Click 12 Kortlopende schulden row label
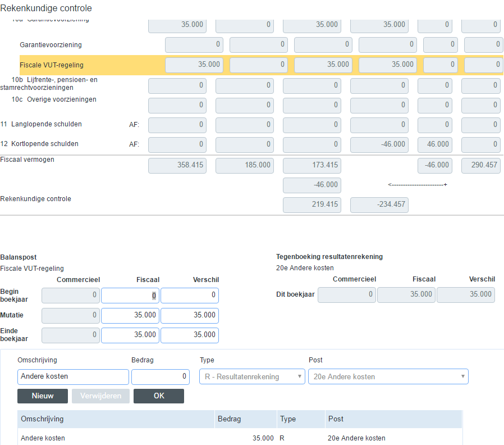The image size is (504, 445). [x=39, y=144]
